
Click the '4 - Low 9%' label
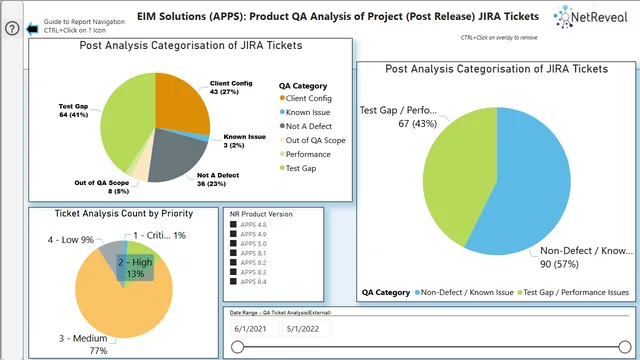[71, 240]
